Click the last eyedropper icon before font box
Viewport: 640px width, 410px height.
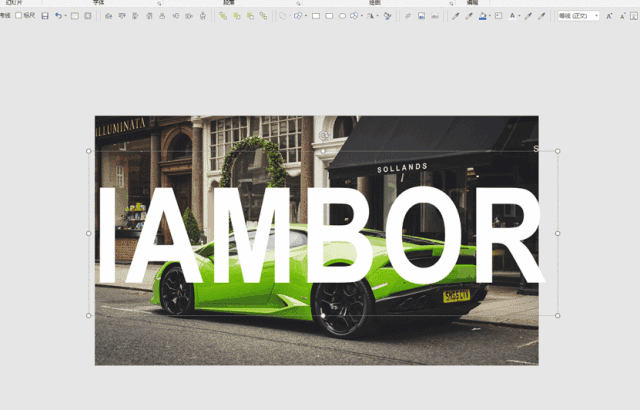[542, 16]
